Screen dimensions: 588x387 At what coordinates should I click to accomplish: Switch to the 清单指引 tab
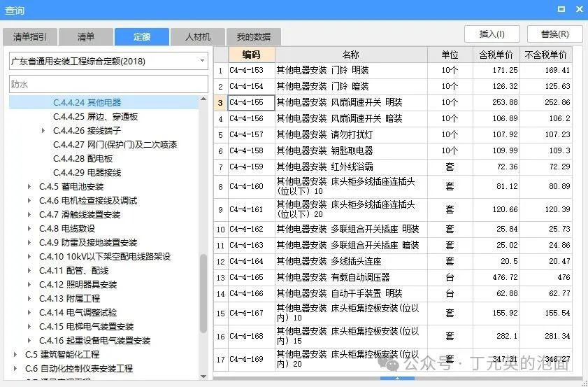(30, 37)
